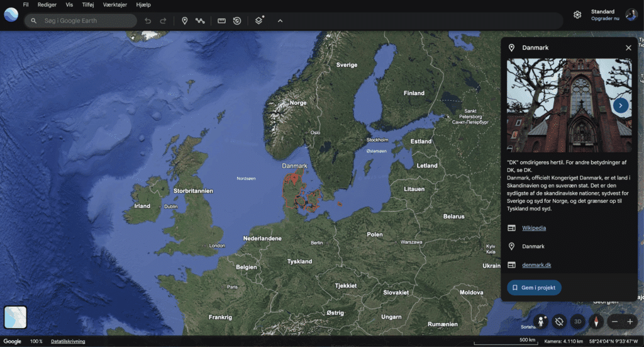Click the Letland label on map
Image resolution: width=644 pixels, height=347 pixels.
(x=427, y=165)
